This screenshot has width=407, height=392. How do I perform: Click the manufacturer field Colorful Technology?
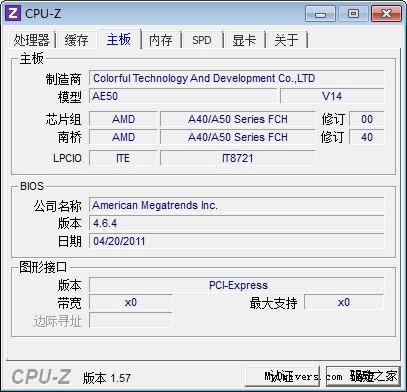pyautogui.click(x=237, y=78)
